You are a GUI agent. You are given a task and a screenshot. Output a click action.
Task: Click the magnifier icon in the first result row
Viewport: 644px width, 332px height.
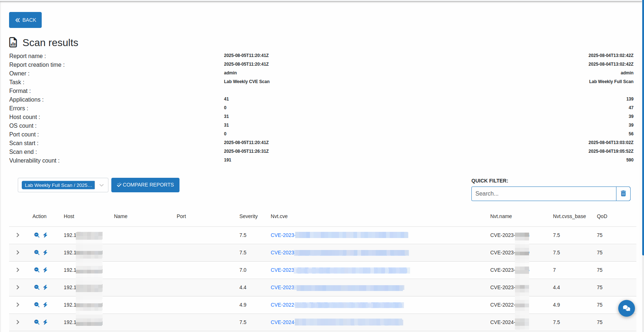coord(37,235)
